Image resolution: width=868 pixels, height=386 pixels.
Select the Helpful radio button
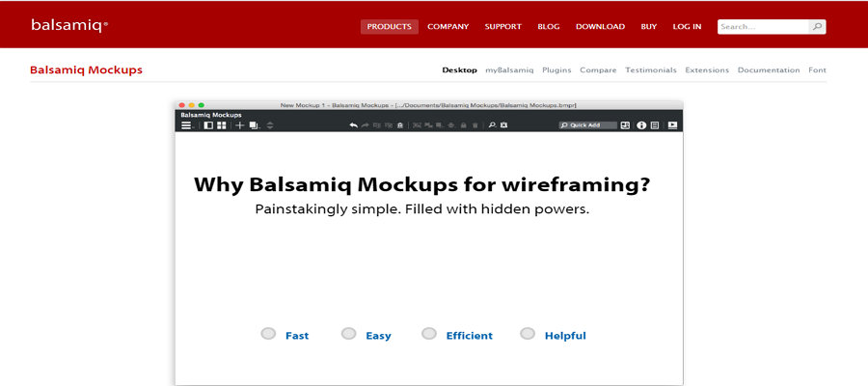point(529,333)
